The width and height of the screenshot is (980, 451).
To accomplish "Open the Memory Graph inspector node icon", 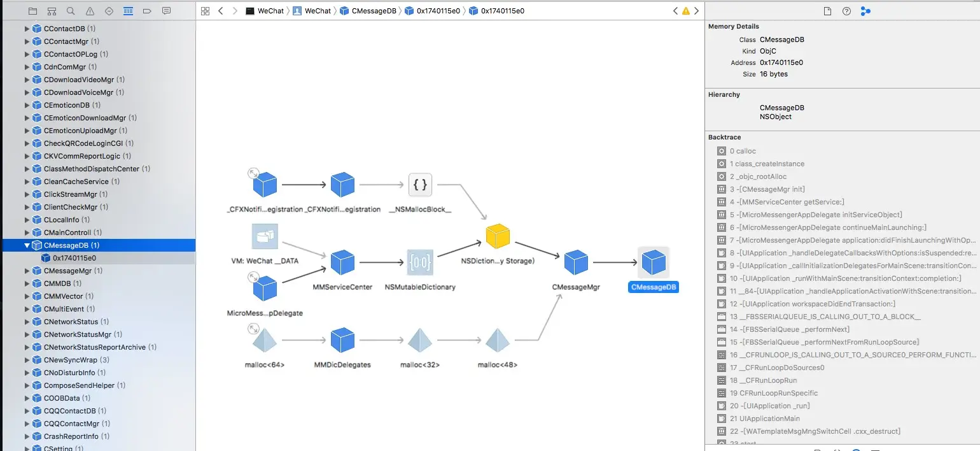I will coord(865,11).
